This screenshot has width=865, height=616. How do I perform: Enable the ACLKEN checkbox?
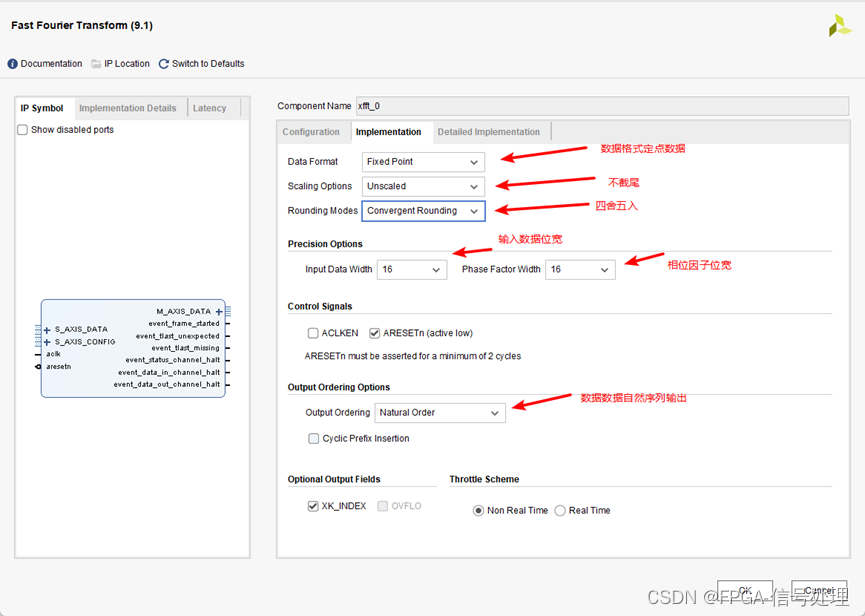point(313,333)
